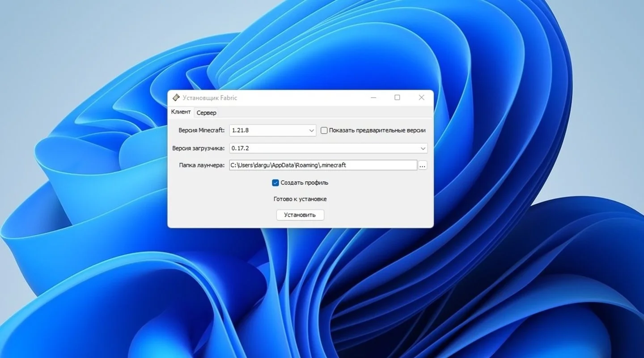The image size is (644, 358).
Task: Minimize the Установщик Fabric window
Action: [x=373, y=98]
